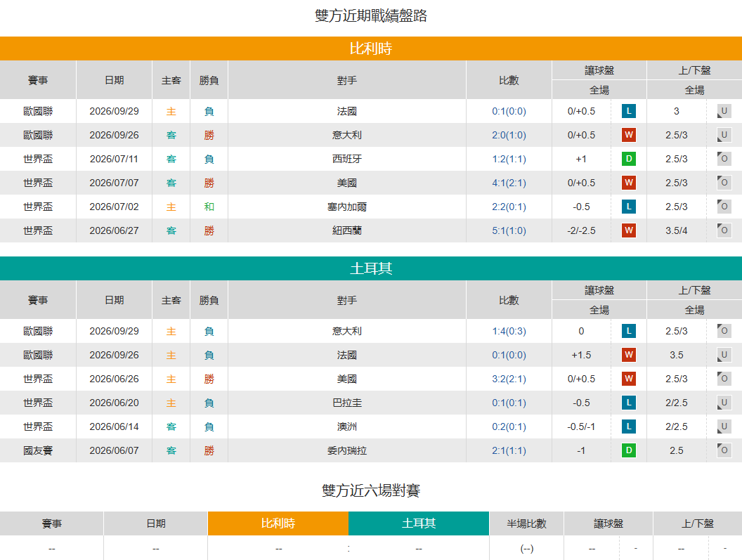Click opponent name 塞內加爾
Viewport: 742px width, 560px height.
point(347,207)
